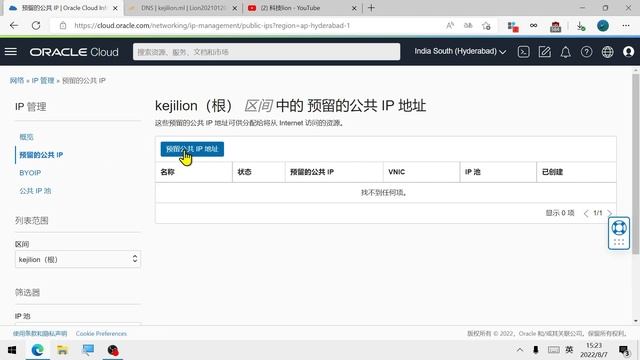Click the 名称 column header

point(167,172)
